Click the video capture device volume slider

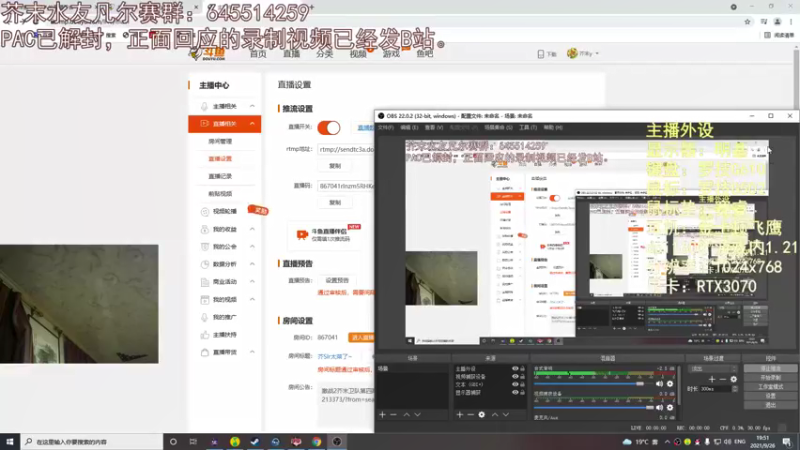point(594,408)
